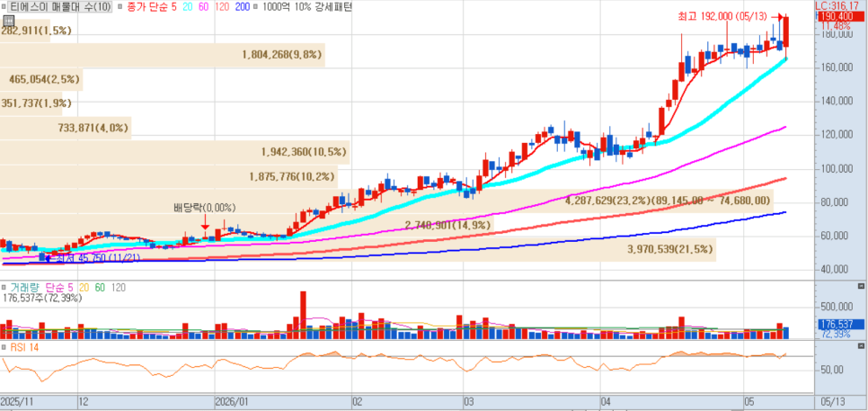The image size is (868, 411).
Task: Click the '160,000' price axis label
Action: click(836, 67)
